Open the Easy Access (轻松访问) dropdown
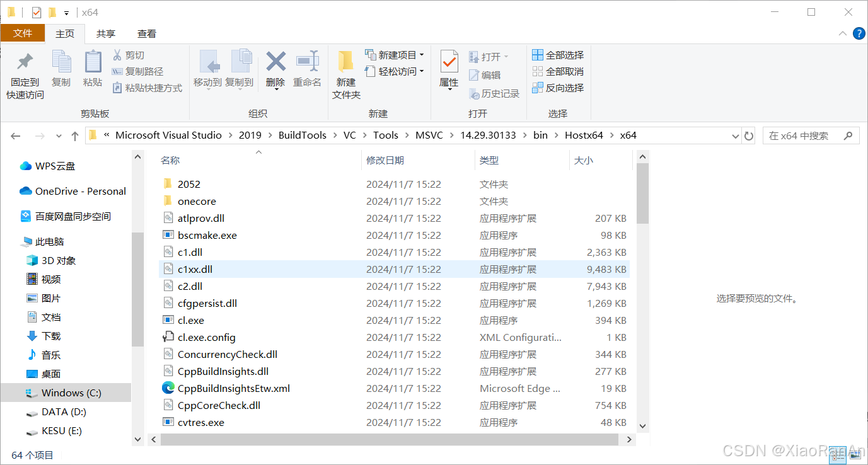868x465 pixels. pos(395,71)
